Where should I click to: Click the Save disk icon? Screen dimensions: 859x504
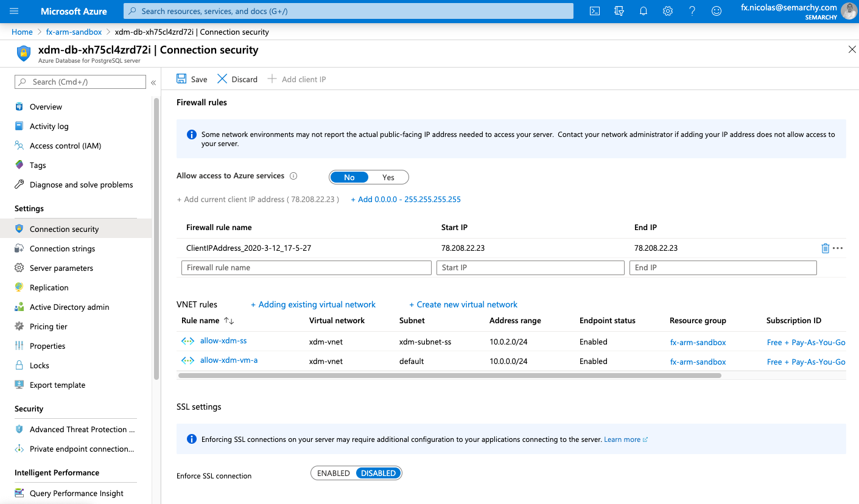pyautogui.click(x=181, y=79)
